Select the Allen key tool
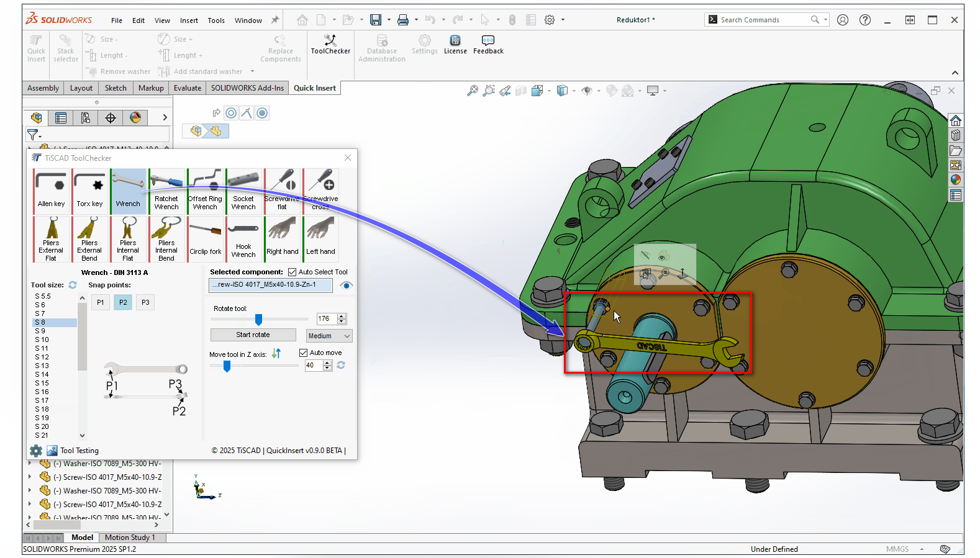Image resolution: width=980 pixels, height=558 pixels. click(51, 191)
